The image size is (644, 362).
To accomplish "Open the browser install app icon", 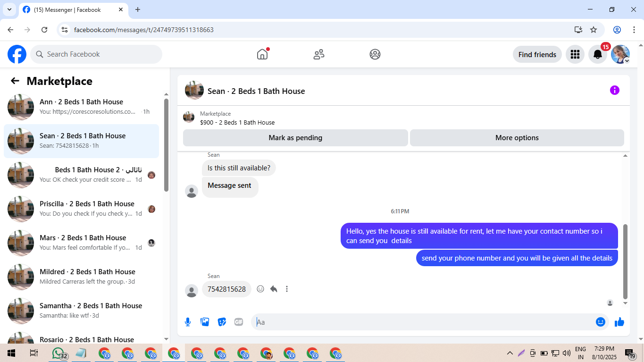I will pyautogui.click(x=578, y=30).
